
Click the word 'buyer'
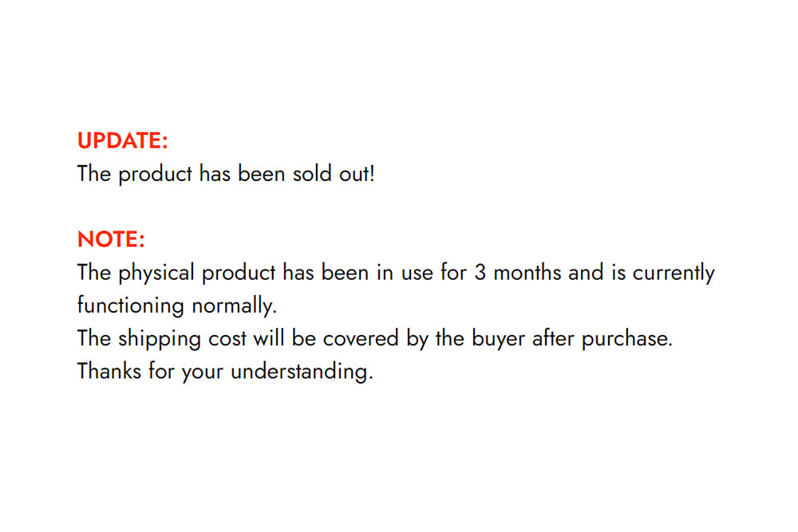[x=498, y=339]
